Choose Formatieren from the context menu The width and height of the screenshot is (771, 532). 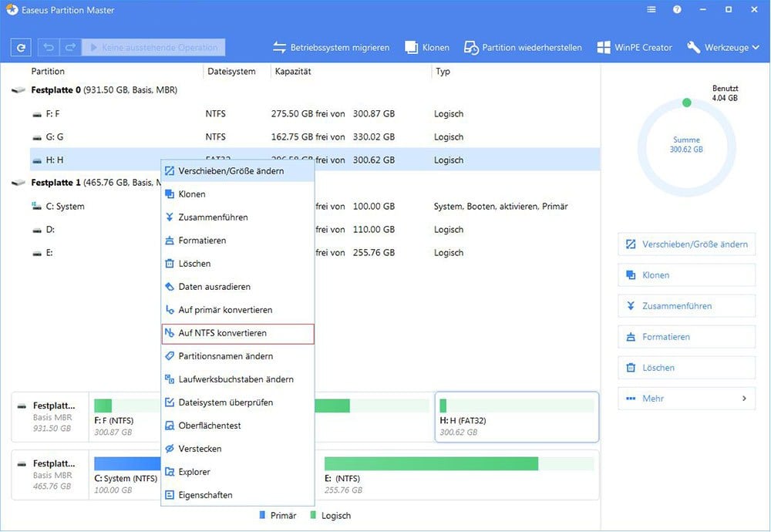pyautogui.click(x=202, y=241)
